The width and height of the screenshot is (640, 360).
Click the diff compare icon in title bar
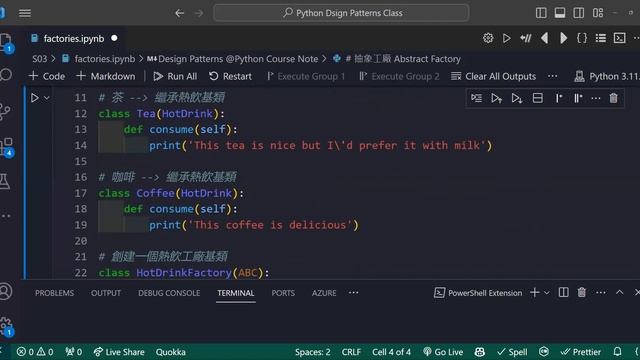525,38
